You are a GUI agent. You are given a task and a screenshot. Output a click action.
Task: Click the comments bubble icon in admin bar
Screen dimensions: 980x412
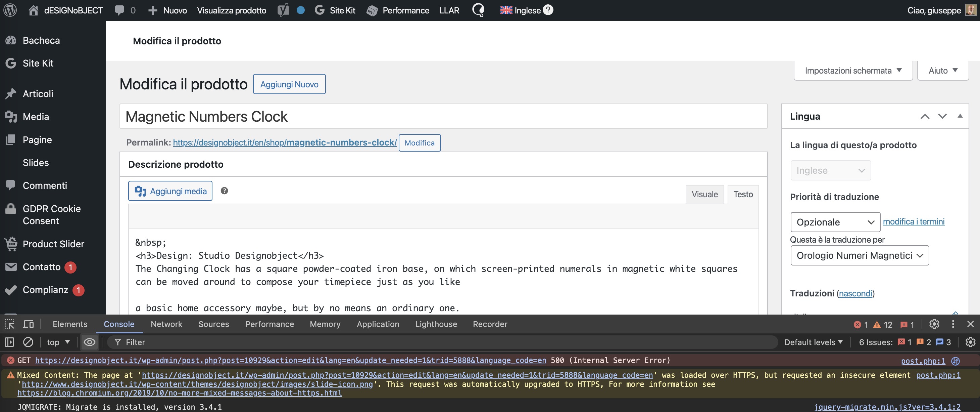tap(119, 10)
